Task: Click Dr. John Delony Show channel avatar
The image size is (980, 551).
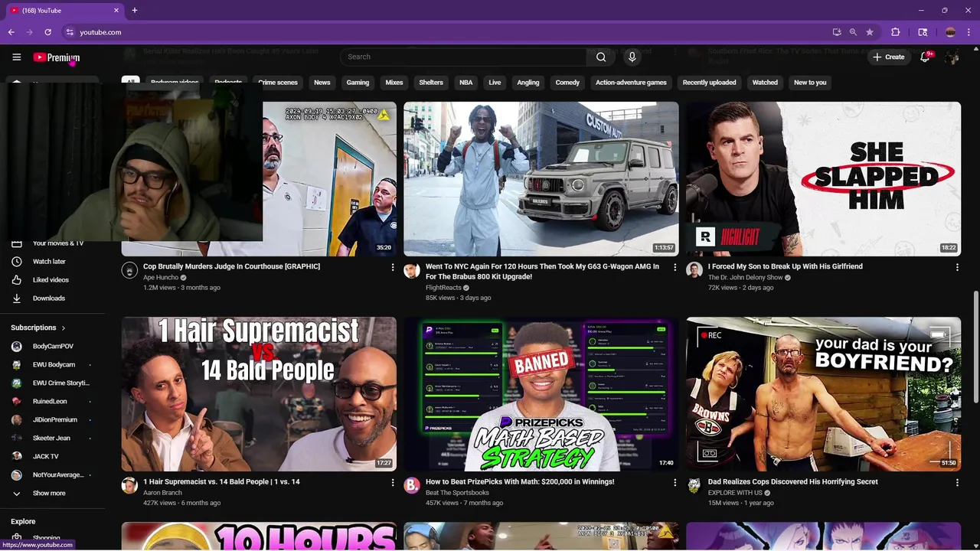Action: (x=694, y=271)
